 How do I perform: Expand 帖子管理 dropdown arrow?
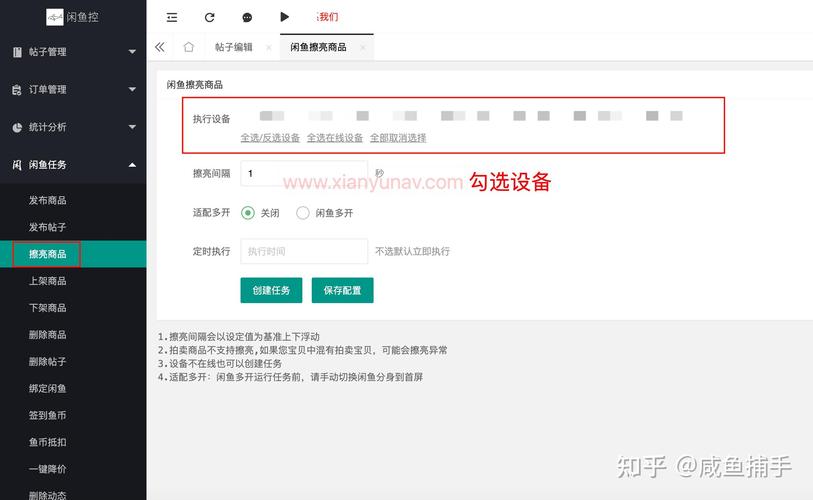tap(132, 52)
